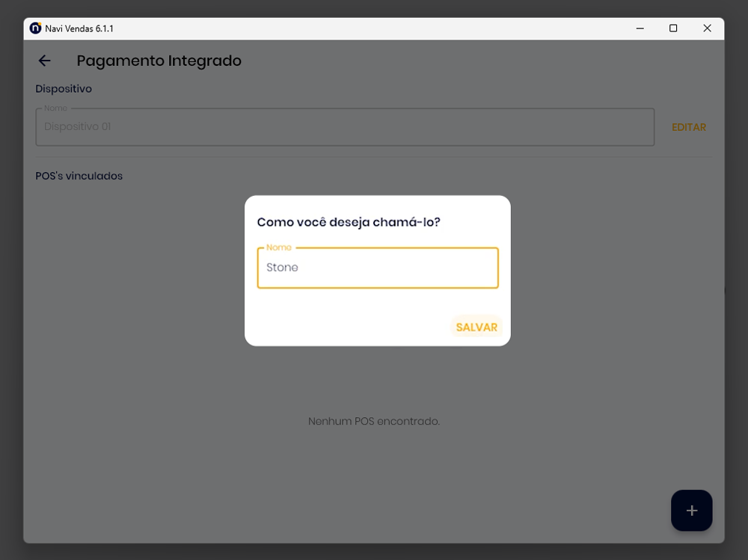Click the Dispositivo 01 name field
Image resolution: width=748 pixels, height=560 pixels.
(x=344, y=127)
